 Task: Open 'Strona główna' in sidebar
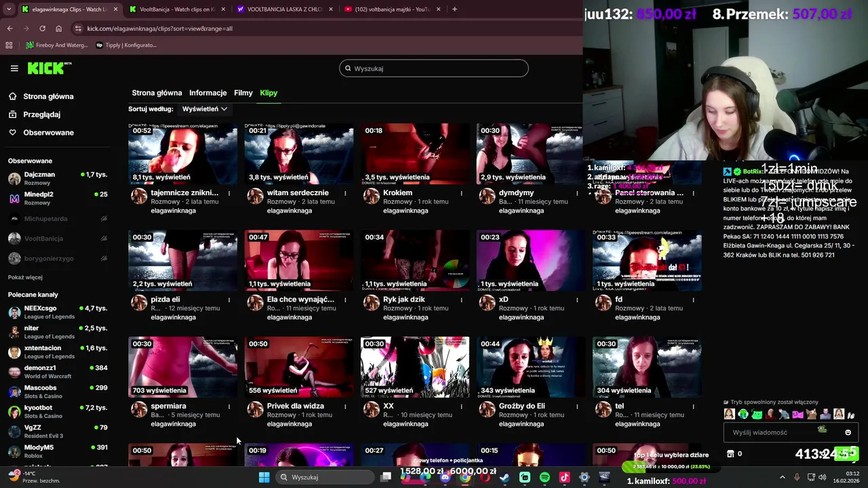41,96
